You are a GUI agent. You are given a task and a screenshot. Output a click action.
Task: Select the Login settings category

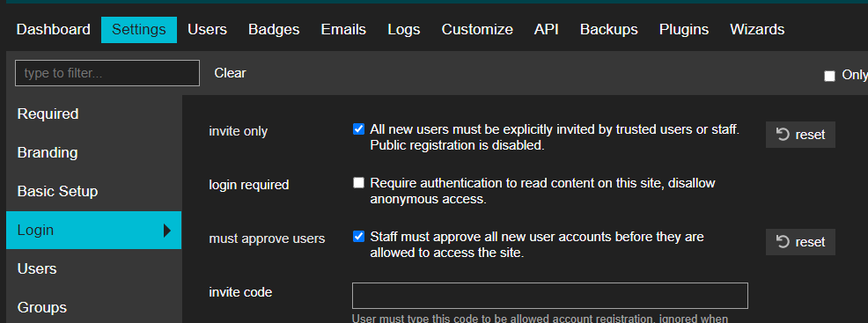94,230
